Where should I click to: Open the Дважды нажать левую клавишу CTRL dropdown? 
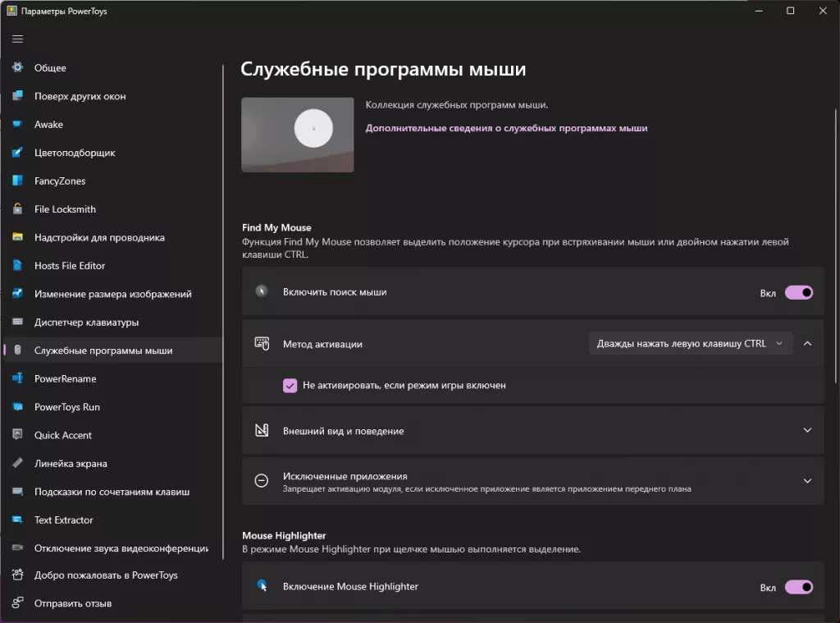[x=690, y=344]
